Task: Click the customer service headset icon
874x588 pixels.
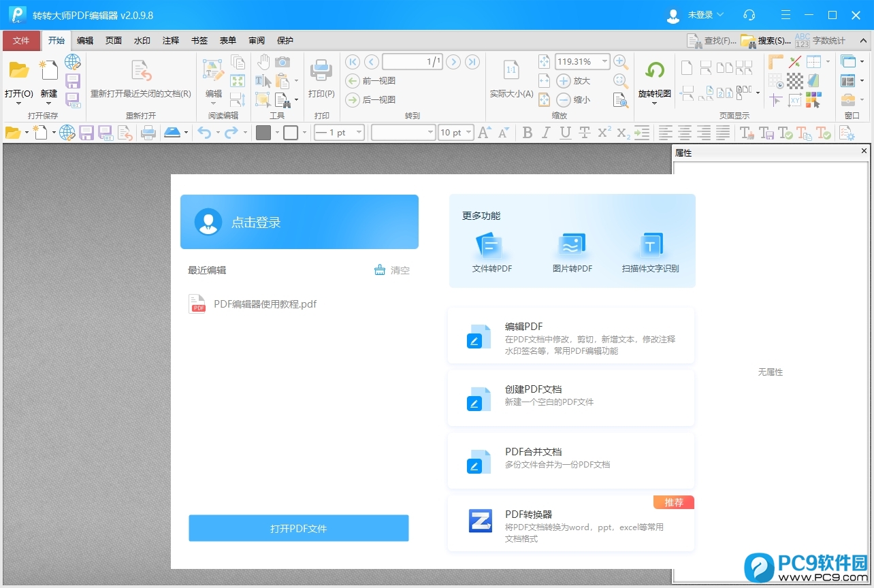Action: pos(749,14)
